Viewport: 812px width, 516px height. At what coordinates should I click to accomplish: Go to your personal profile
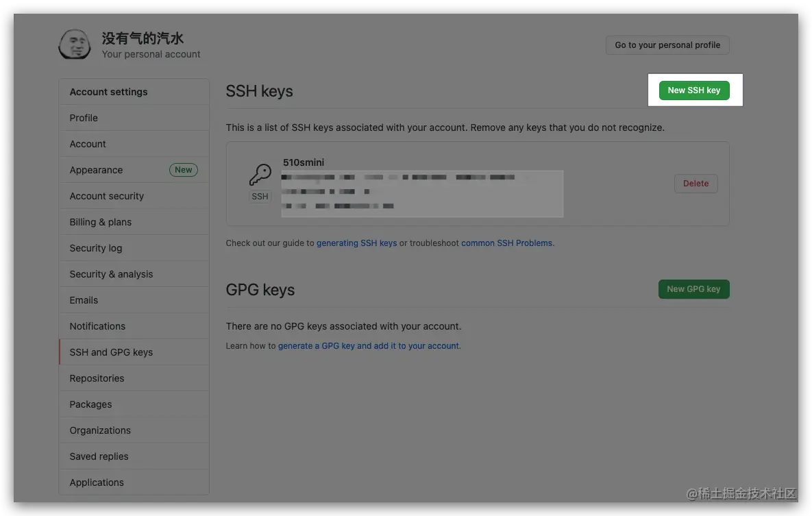(x=667, y=45)
